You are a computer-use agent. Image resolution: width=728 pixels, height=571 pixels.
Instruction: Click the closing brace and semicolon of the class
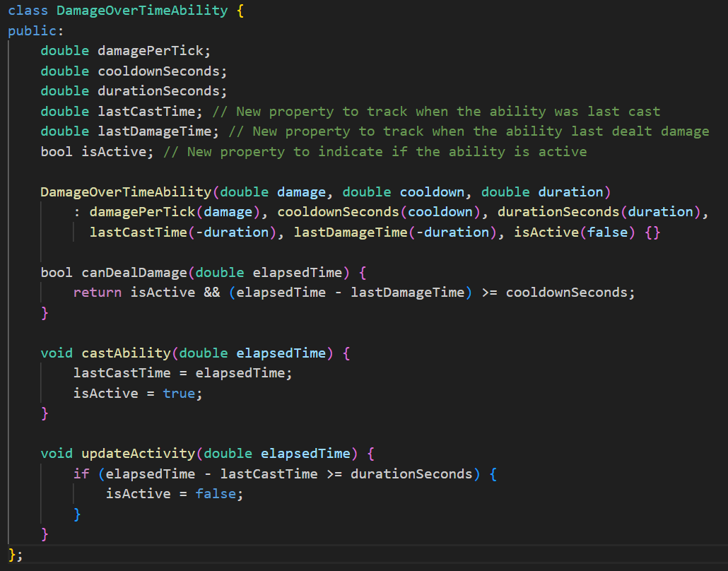pyautogui.click(x=16, y=554)
